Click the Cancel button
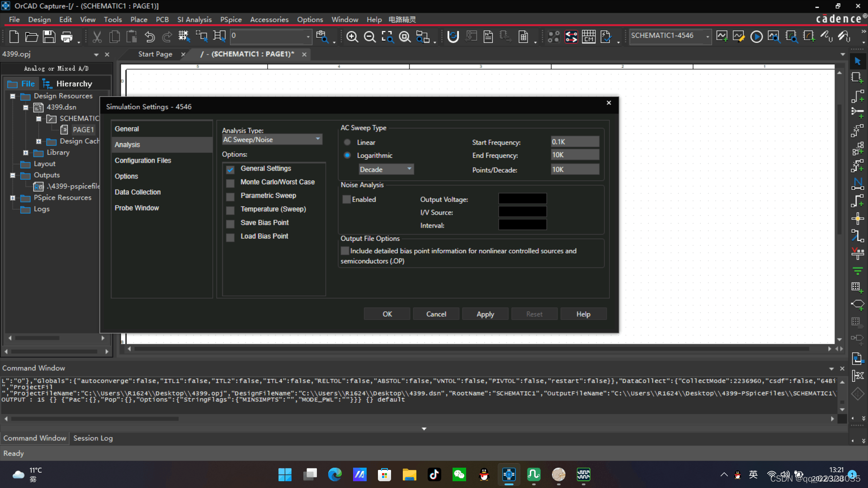The width and height of the screenshot is (868, 488). tap(436, 314)
